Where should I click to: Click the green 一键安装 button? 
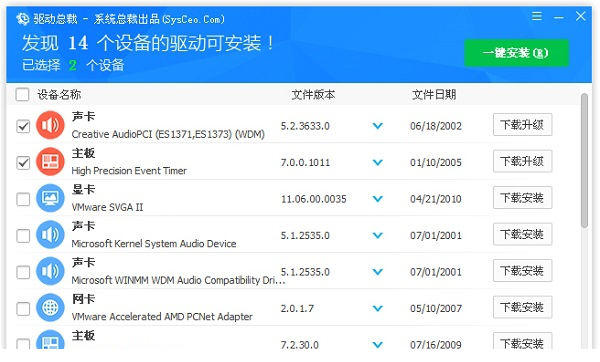coord(516,53)
